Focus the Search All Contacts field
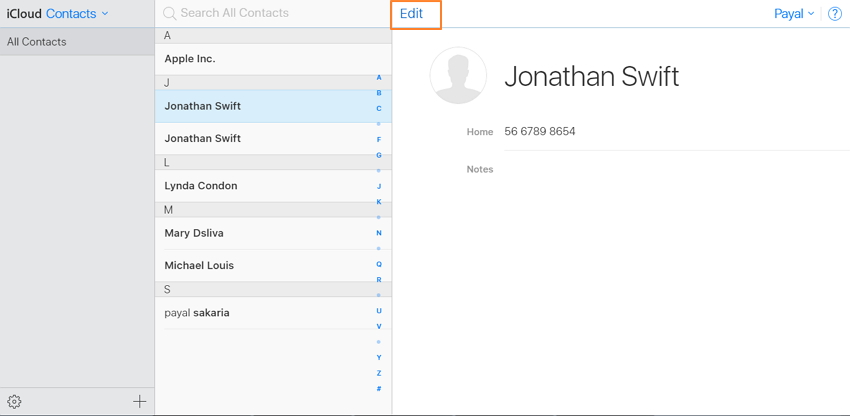The width and height of the screenshot is (850, 416). click(x=270, y=13)
